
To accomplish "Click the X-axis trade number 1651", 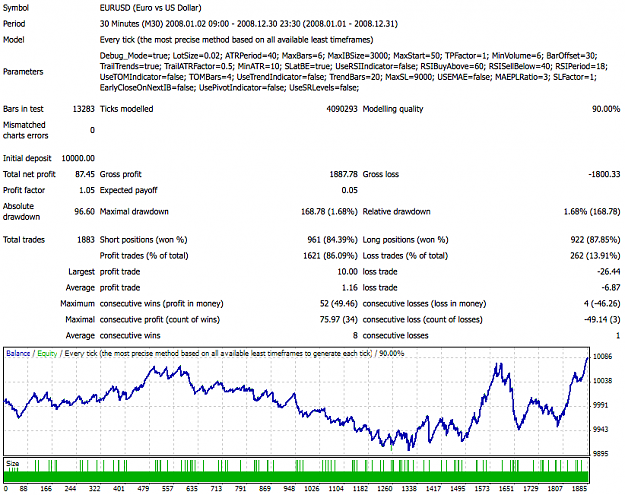I will point(506,489).
